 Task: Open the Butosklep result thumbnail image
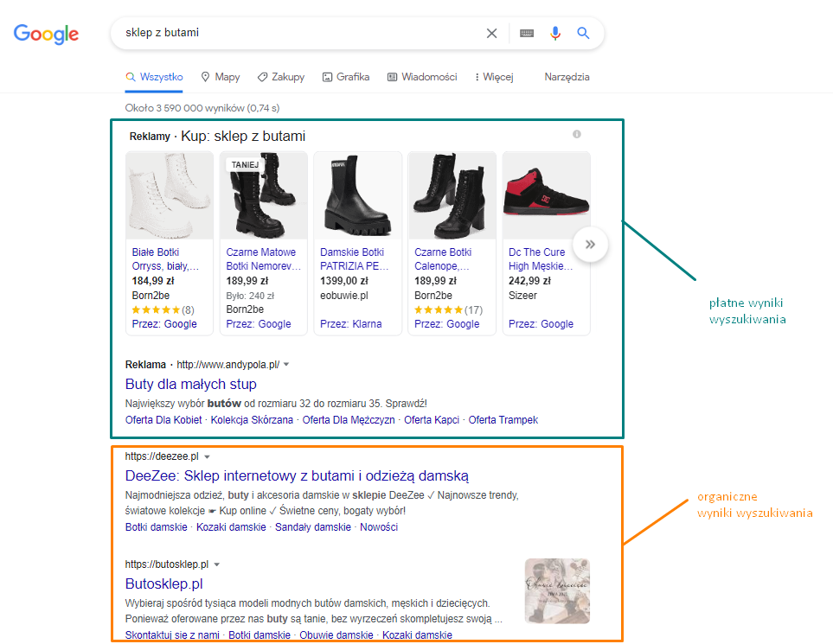pos(557,590)
